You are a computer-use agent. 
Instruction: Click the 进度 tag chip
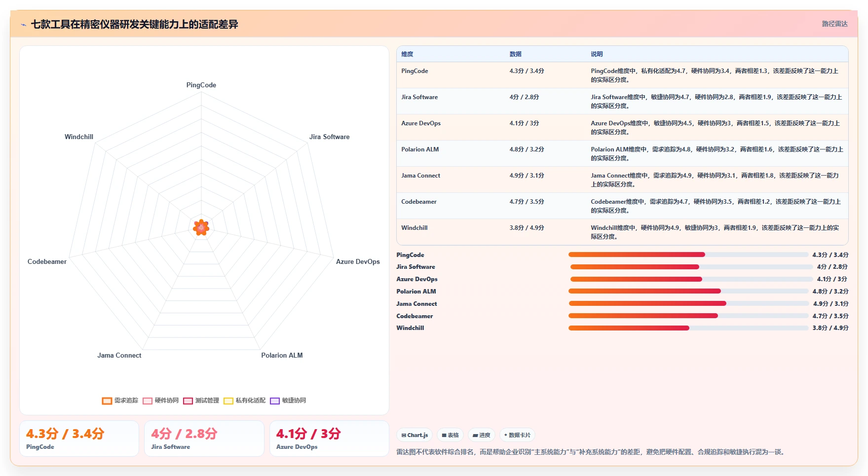coord(482,435)
